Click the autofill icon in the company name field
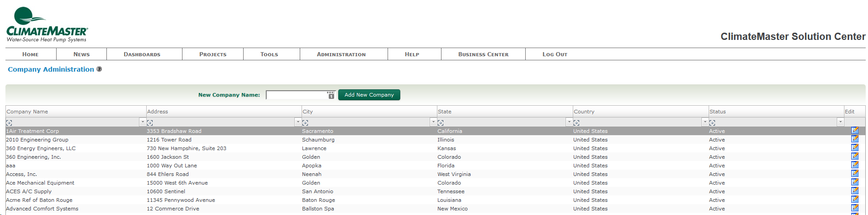Image resolution: width=868 pixels, height=215 pixels. (x=331, y=95)
